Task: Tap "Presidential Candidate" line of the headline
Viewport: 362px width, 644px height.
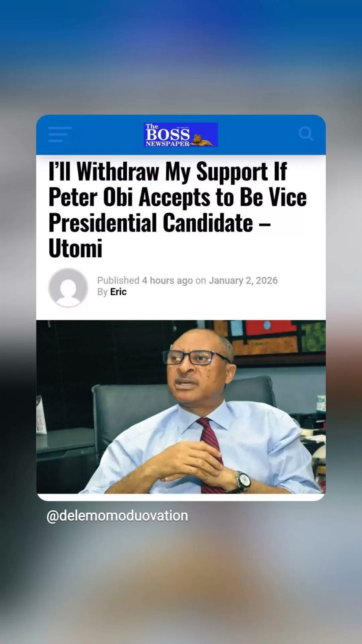Action: coord(151,223)
